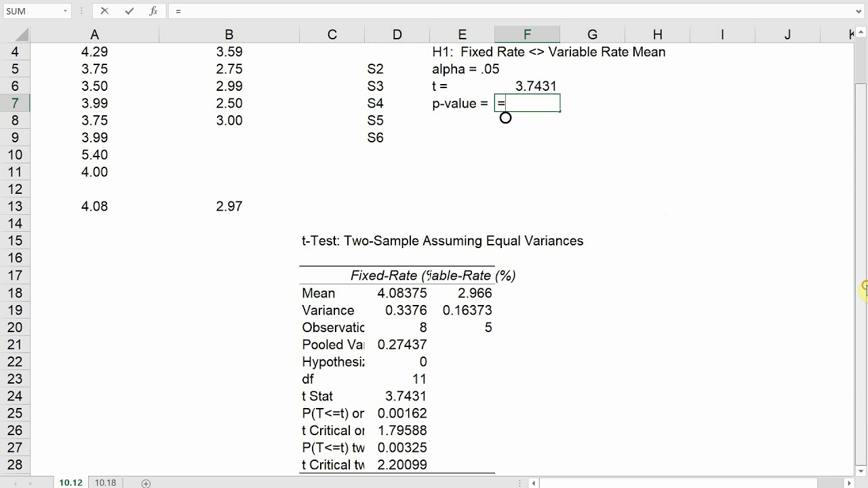Click the two-tail p-value cell 0.00325

[x=402, y=447]
